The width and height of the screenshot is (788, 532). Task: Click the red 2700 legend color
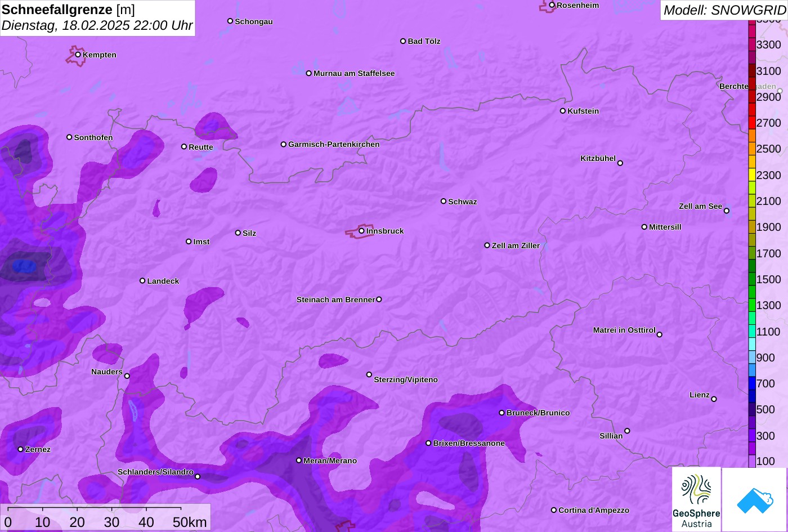tap(752, 123)
